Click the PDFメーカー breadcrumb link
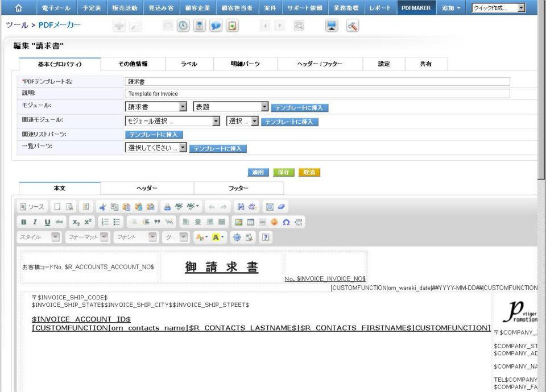546x392 pixels. (60, 25)
